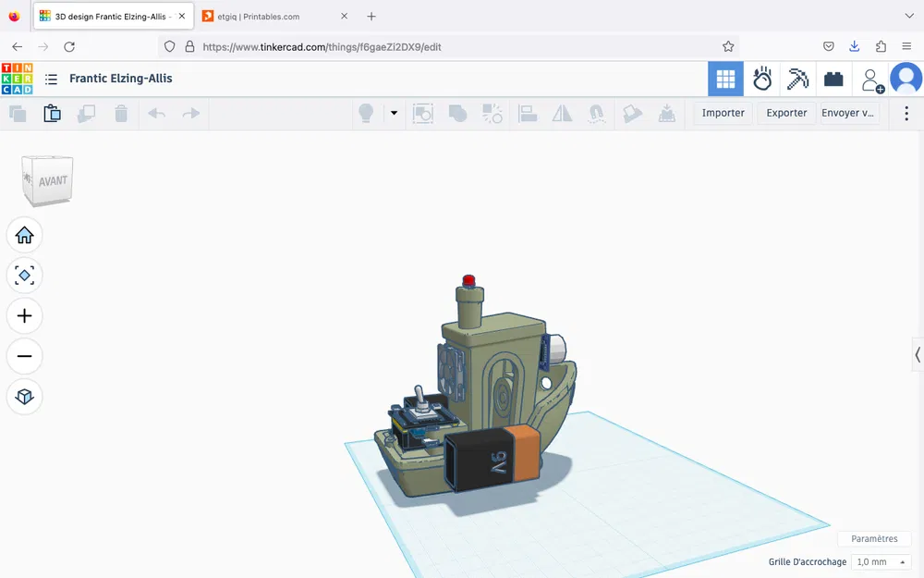Toggle perspective view with the cube icon
The height and width of the screenshot is (578, 924).
pos(24,397)
